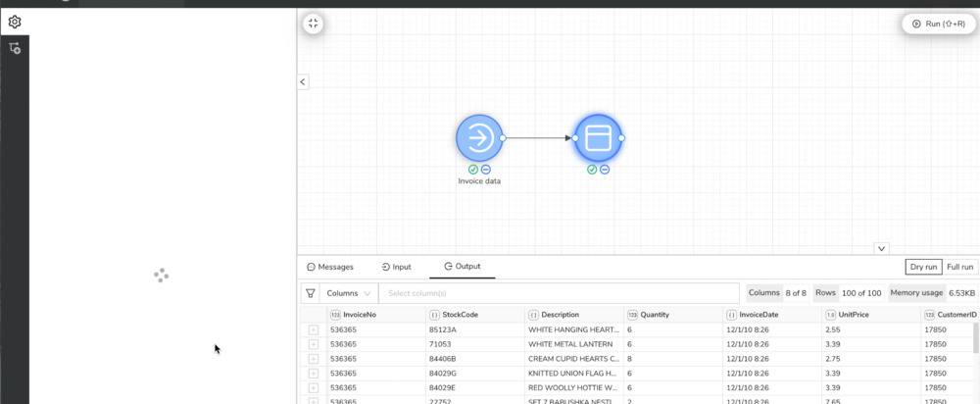Click the decimal type icon beside UnitPrice

(x=830, y=315)
